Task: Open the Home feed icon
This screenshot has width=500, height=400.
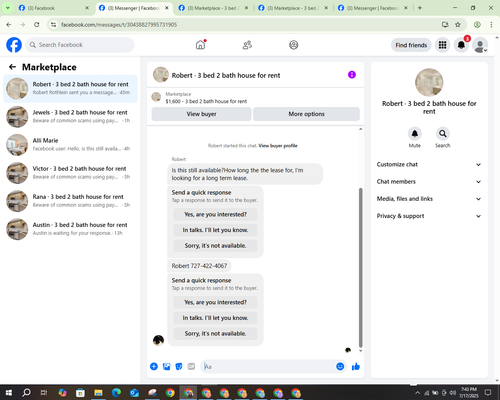Action: pos(200,45)
